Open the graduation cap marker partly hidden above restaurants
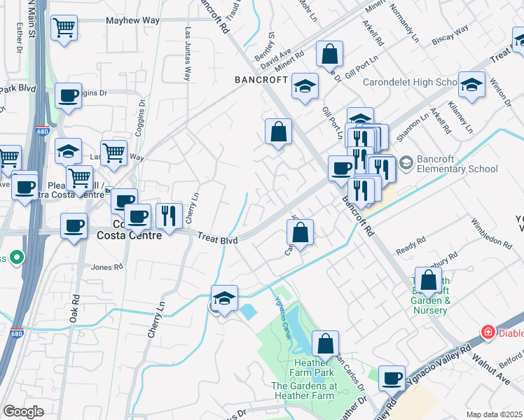 (x=360, y=116)
